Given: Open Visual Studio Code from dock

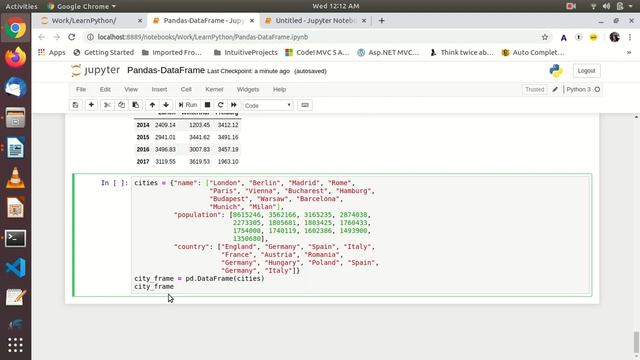Looking at the screenshot, I should 16,268.
